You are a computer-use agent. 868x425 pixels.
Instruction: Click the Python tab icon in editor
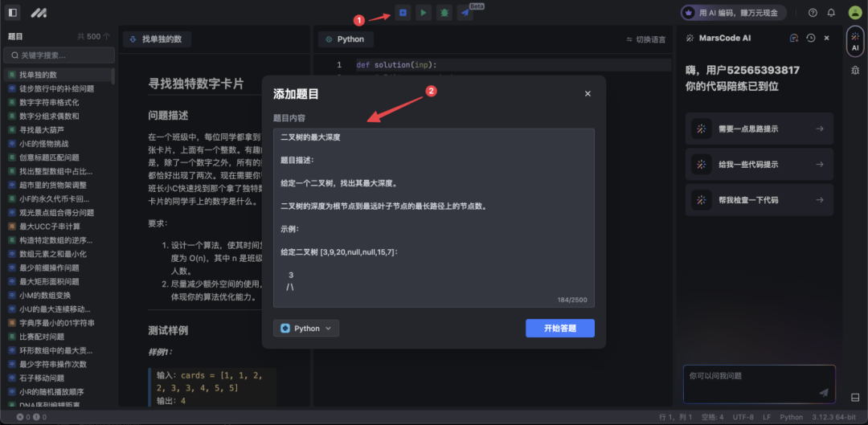[x=329, y=39]
